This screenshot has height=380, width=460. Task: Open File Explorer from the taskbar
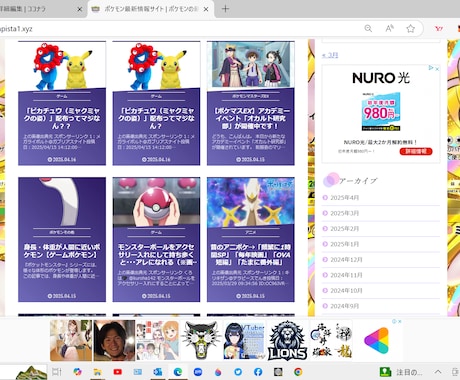(x=97, y=372)
